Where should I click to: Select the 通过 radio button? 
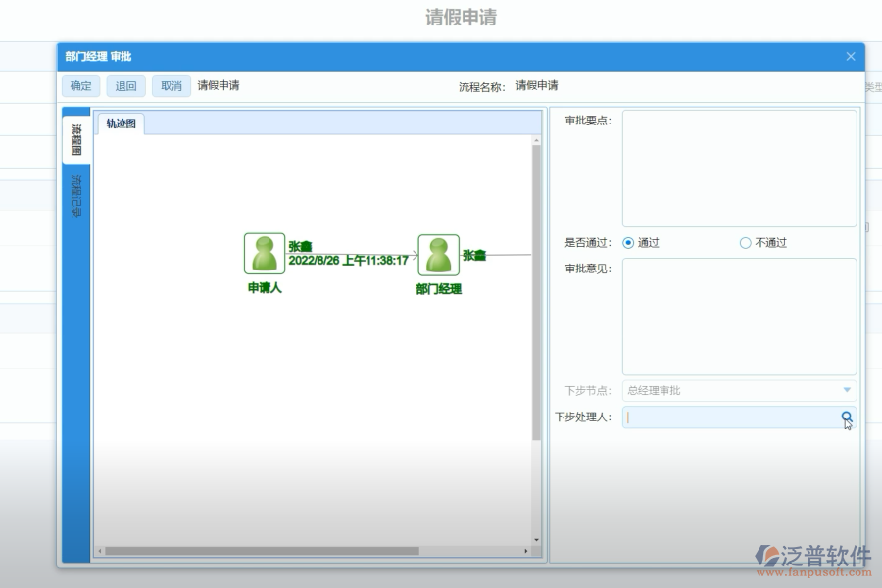tap(626, 242)
